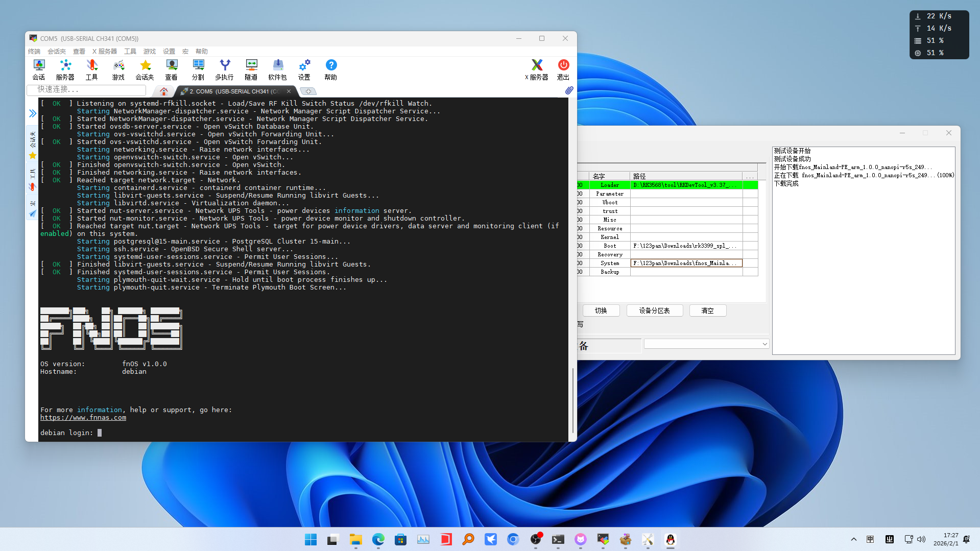Click the paperclip icon beside the tab bar
This screenshot has width=980, height=551.
point(569,90)
